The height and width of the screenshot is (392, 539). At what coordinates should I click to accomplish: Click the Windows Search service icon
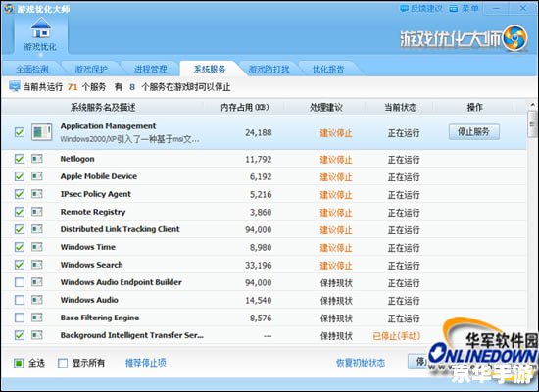pyautogui.click(x=37, y=265)
